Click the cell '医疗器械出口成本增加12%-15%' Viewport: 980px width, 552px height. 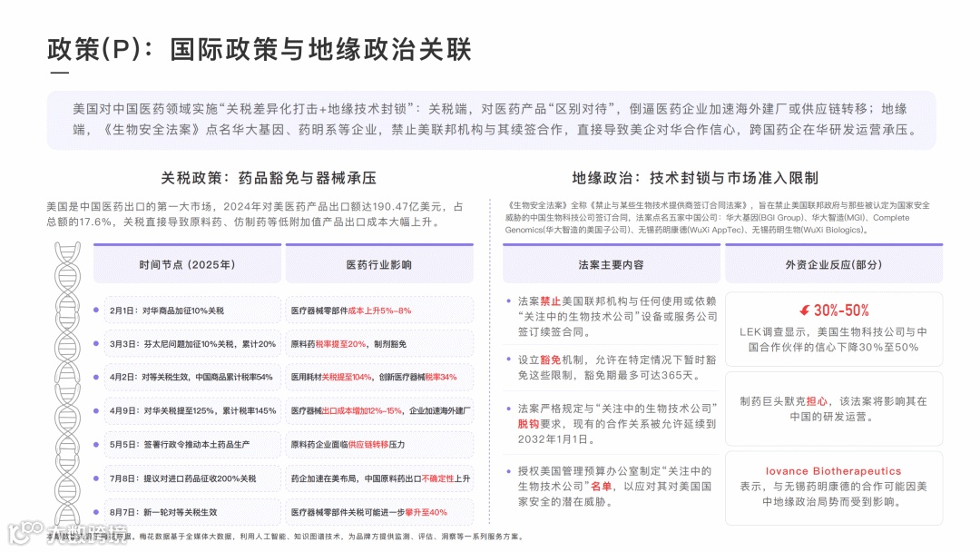(x=379, y=410)
